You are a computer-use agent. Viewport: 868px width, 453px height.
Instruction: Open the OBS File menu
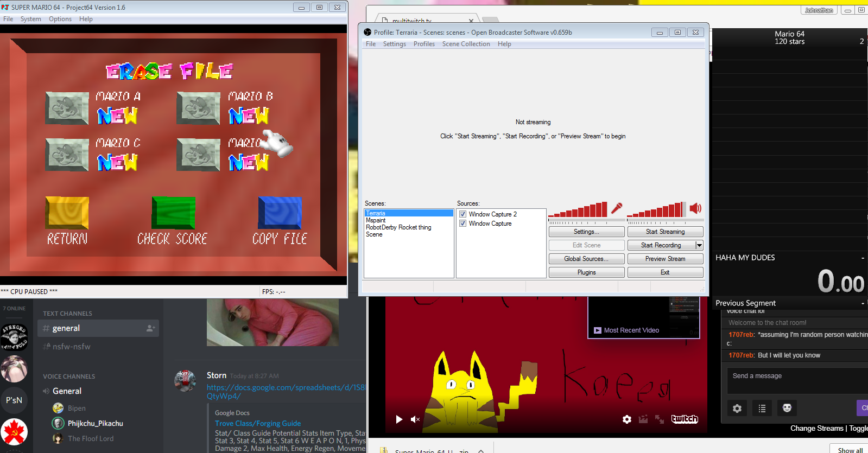(371, 44)
